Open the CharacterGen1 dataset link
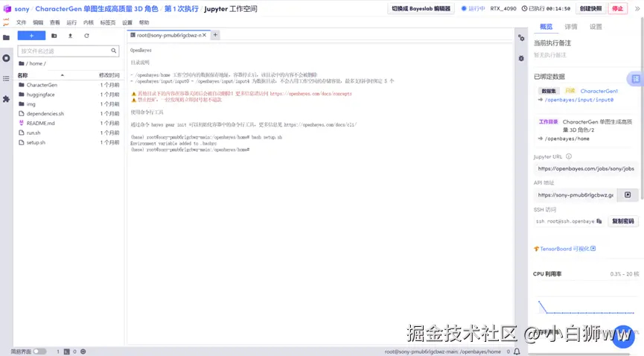The height and width of the screenshot is (356, 644). click(599, 91)
